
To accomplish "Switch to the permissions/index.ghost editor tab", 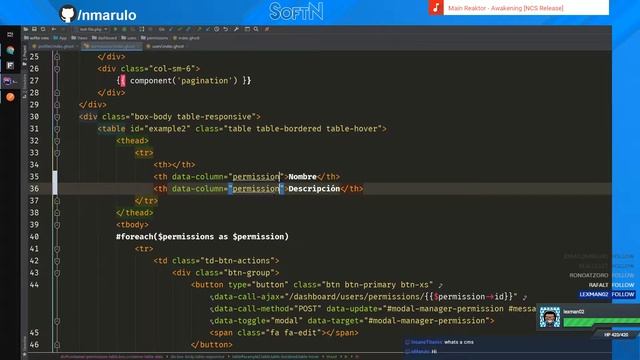I will click(x=112, y=47).
